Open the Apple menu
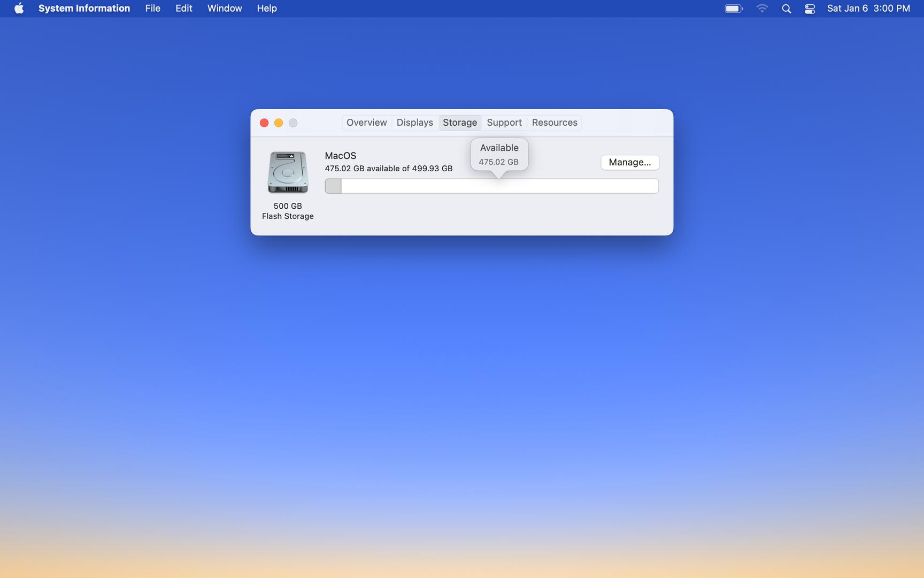 tap(19, 9)
